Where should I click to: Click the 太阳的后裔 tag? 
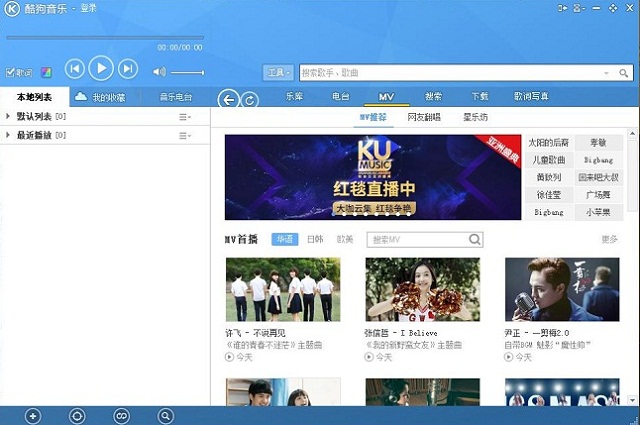point(549,142)
